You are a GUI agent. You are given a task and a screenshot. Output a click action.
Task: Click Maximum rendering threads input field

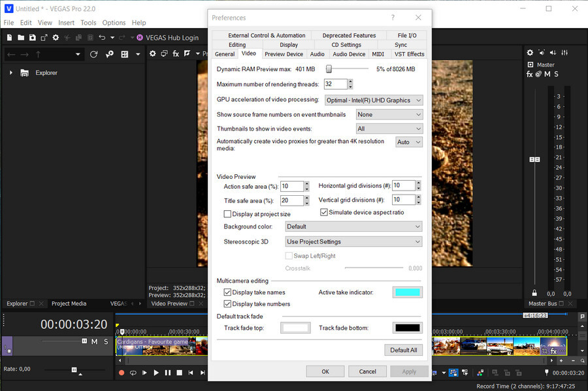(336, 84)
